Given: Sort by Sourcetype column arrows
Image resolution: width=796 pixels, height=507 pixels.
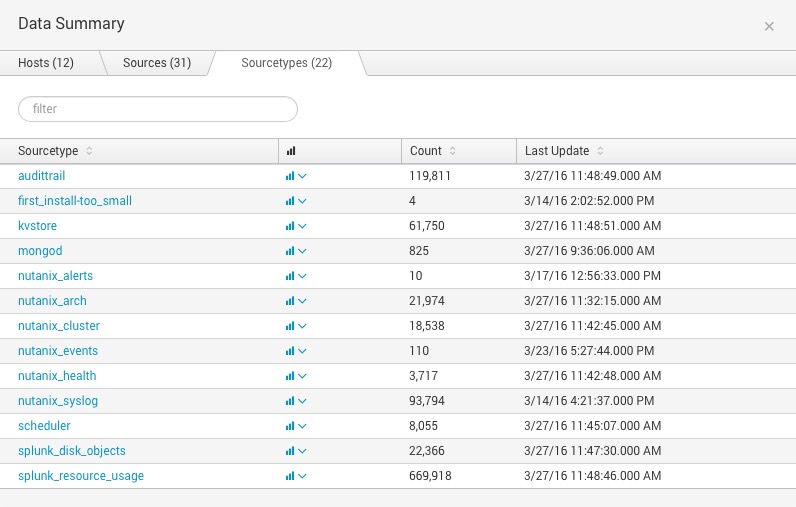Looking at the screenshot, I should 89,151.
